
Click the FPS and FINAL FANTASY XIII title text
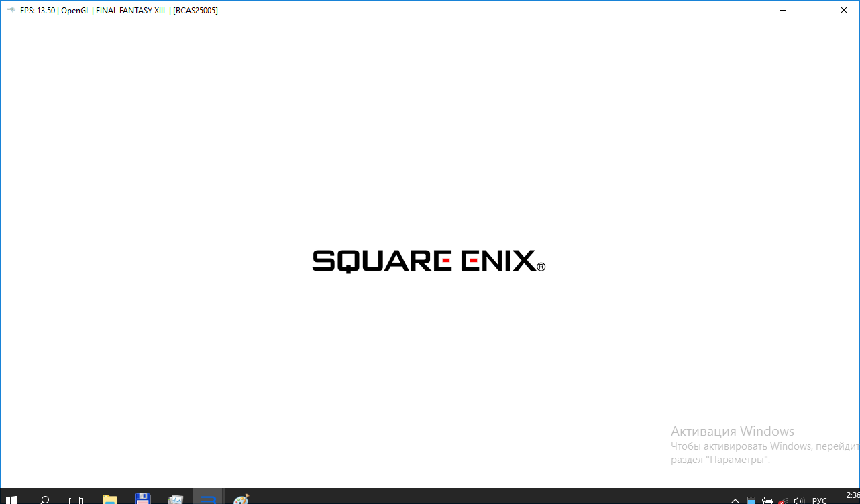tap(119, 11)
